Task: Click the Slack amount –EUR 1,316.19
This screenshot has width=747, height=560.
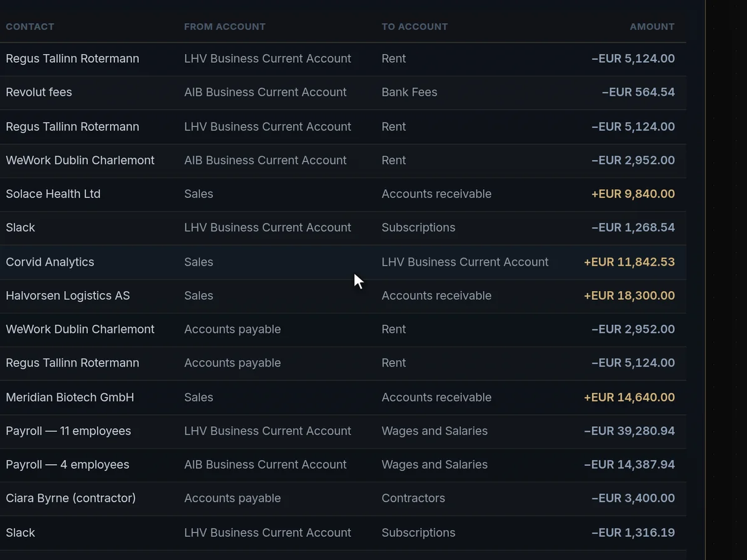Action: tap(632, 533)
